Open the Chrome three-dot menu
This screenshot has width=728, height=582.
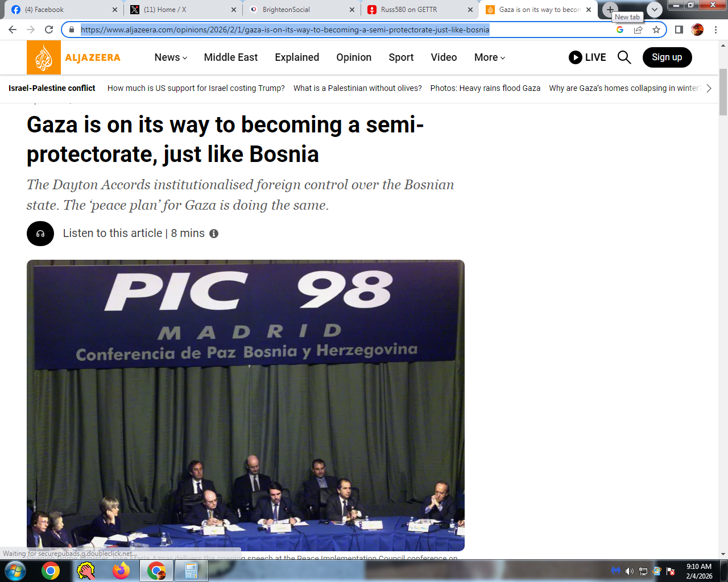715,30
